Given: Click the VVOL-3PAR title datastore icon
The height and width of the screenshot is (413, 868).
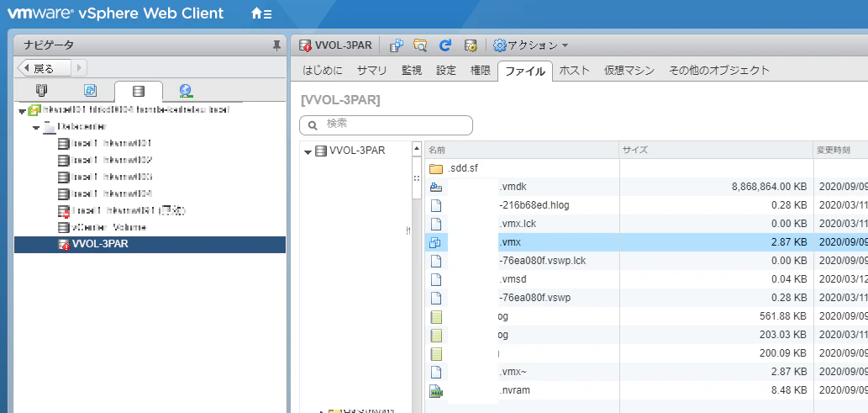Looking at the screenshot, I should point(304,45).
